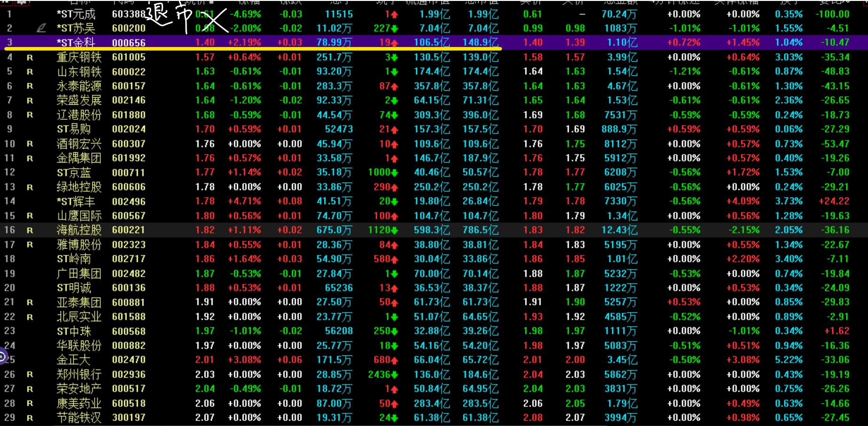
Task: Open stock 荣安地产
Action: (79, 389)
